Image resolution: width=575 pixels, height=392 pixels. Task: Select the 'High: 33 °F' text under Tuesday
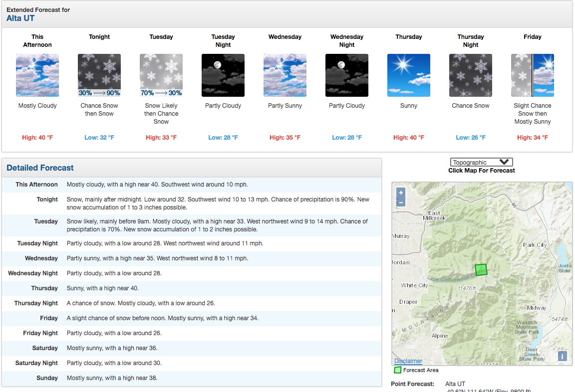click(x=161, y=138)
